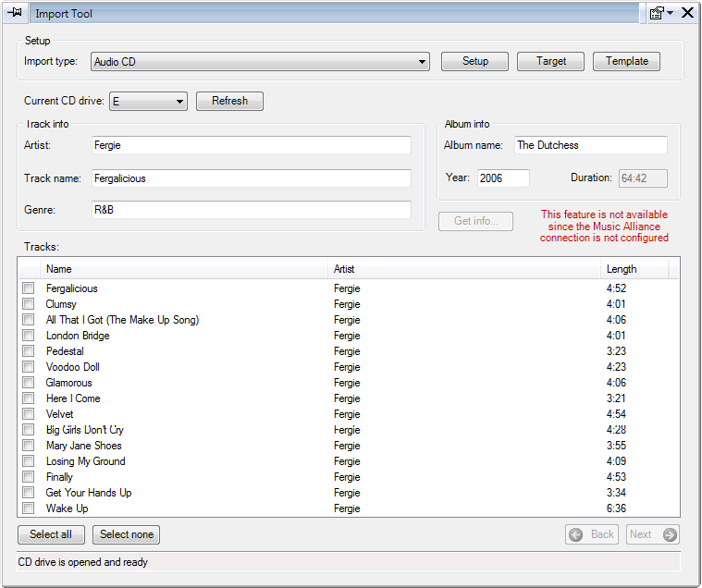Image resolution: width=702 pixels, height=588 pixels.
Task: Click the Next arrow button
Action: pos(653,534)
